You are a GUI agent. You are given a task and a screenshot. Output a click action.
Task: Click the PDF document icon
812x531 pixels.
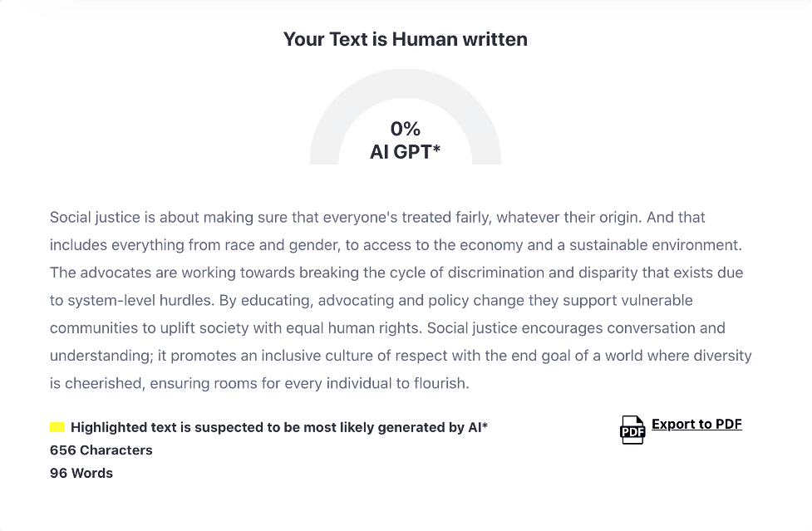632,430
